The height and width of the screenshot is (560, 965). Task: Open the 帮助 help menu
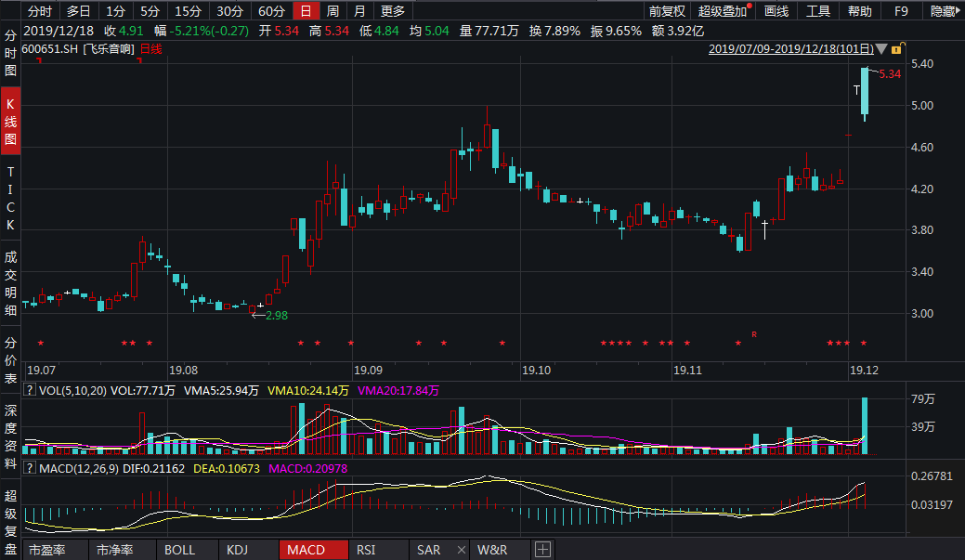pos(860,11)
